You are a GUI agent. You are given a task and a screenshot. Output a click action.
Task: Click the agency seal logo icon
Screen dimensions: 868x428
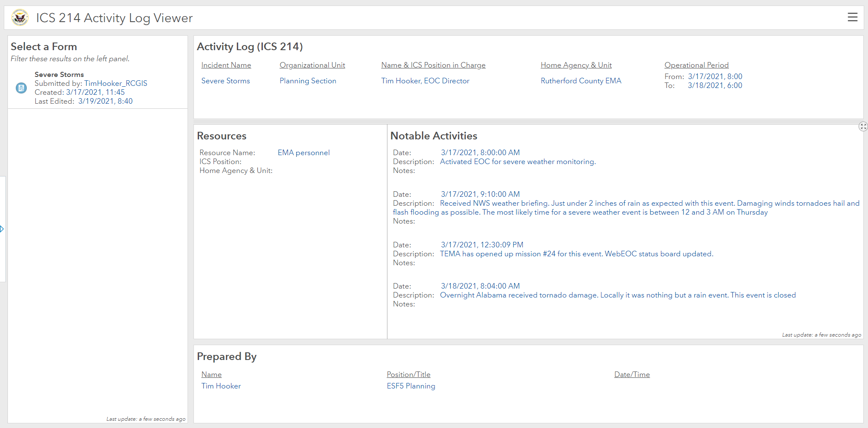20,18
